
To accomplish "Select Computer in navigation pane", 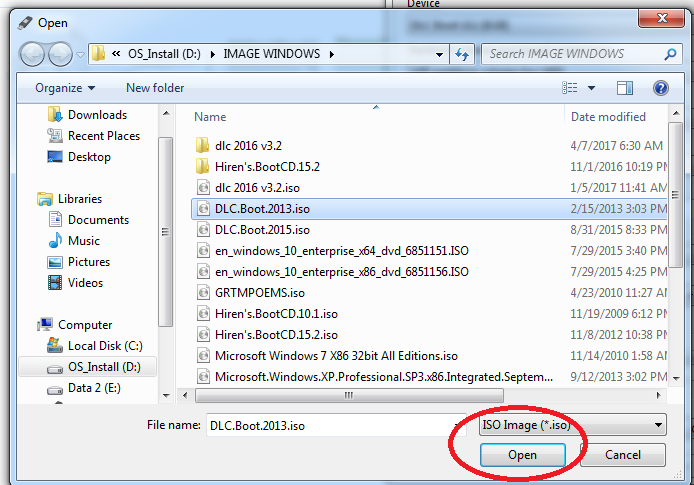I will coord(75,325).
